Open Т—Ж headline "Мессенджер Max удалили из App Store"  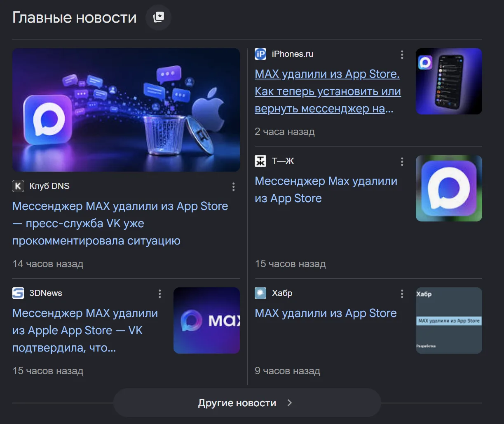(x=326, y=190)
